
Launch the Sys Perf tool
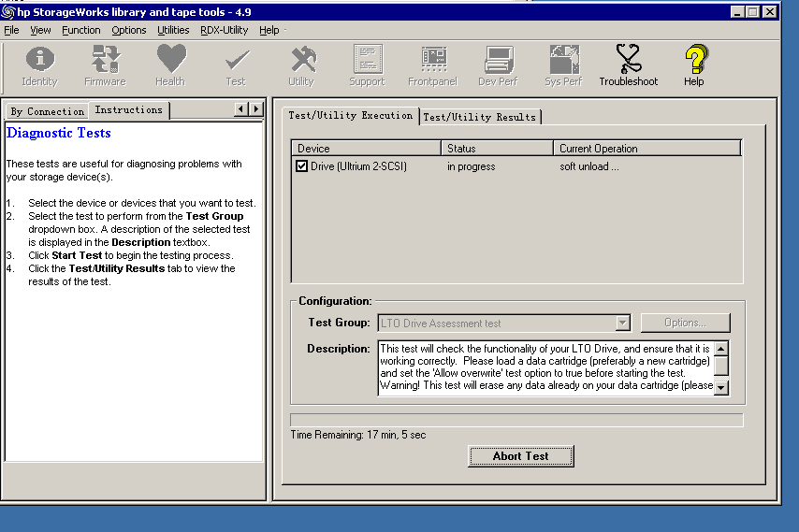tap(563, 65)
